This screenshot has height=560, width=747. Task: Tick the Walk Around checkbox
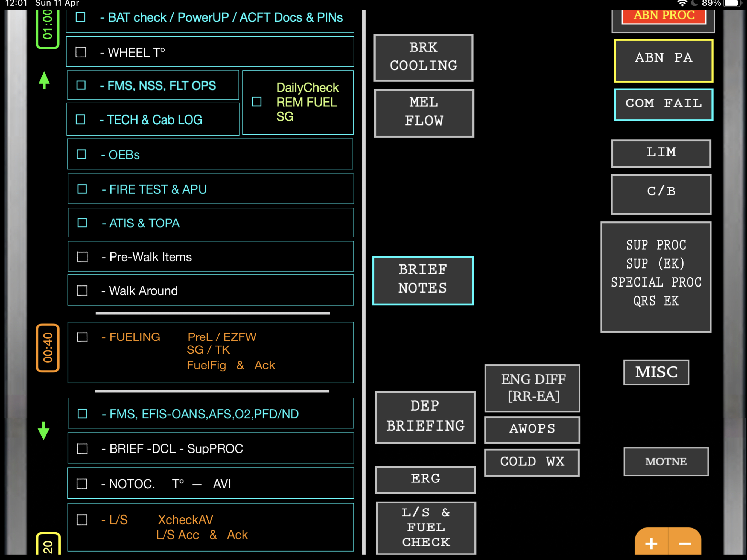coord(82,291)
